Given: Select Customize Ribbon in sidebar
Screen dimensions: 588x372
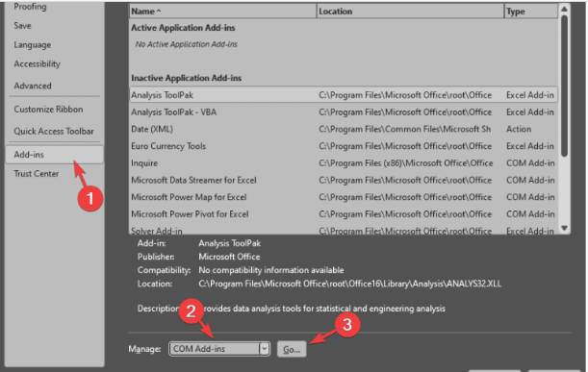Looking at the screenshot, I should (48, 110).
